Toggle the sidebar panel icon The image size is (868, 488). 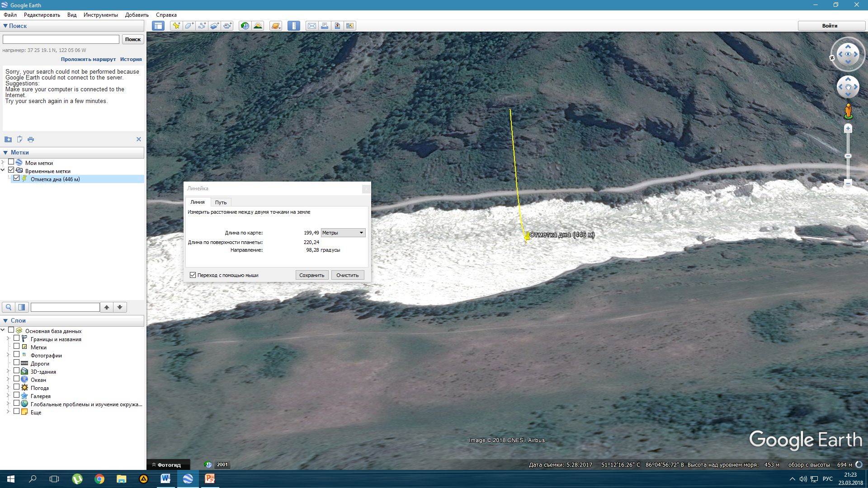tap(158, 26)
